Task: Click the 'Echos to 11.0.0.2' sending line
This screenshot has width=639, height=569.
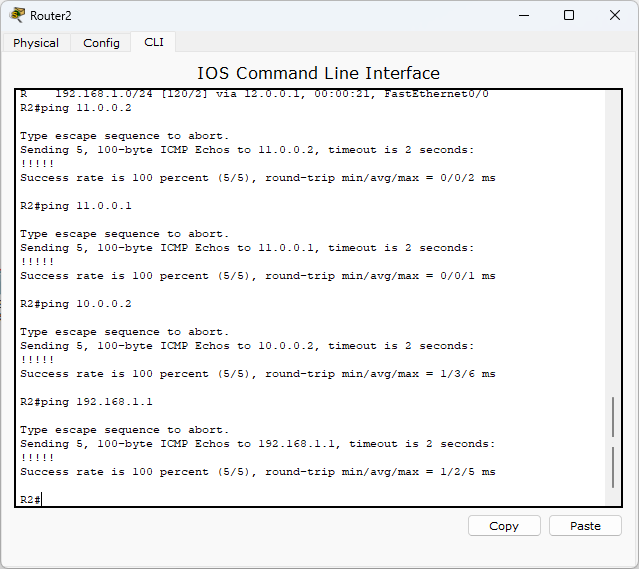Action: coord(247,150)
